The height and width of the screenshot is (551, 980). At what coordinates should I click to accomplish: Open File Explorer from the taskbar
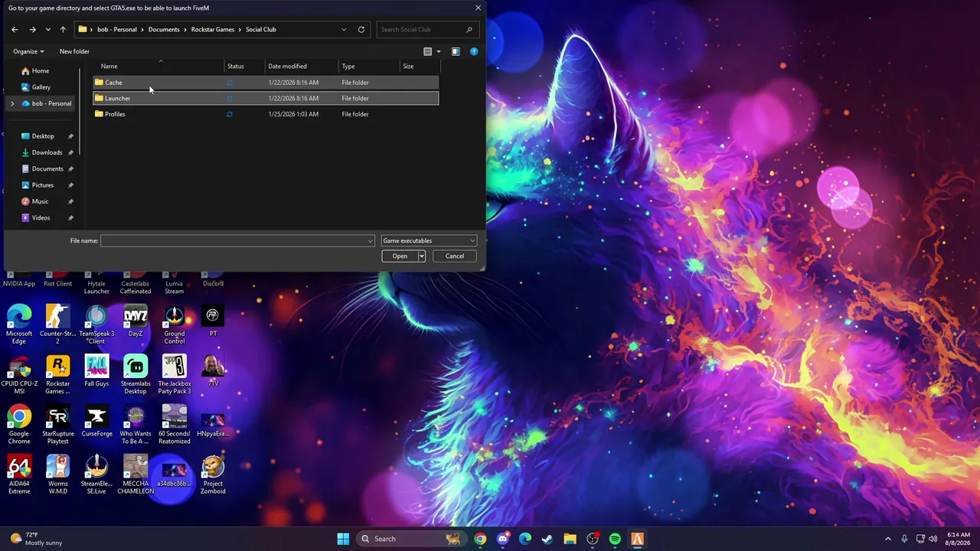570,539
